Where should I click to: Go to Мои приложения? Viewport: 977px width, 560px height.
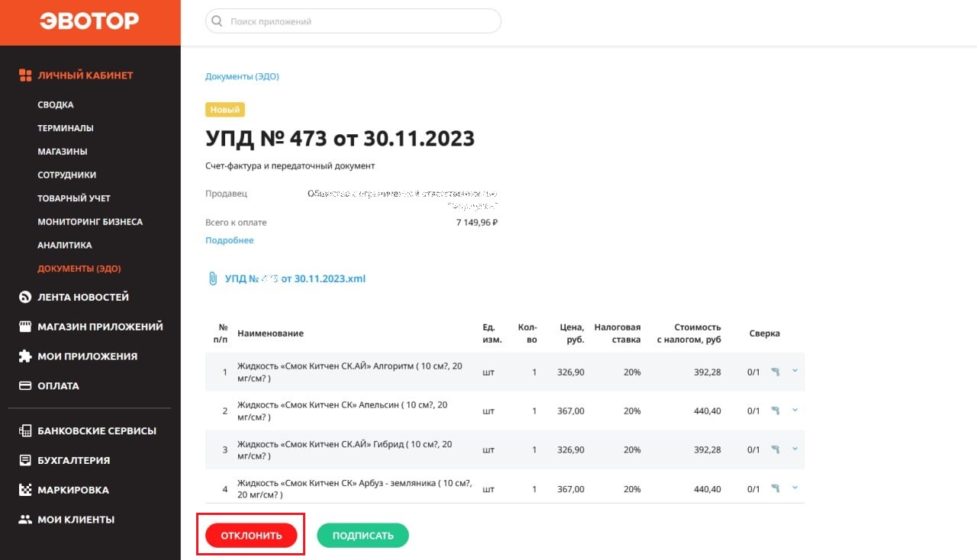pos(88,356)
